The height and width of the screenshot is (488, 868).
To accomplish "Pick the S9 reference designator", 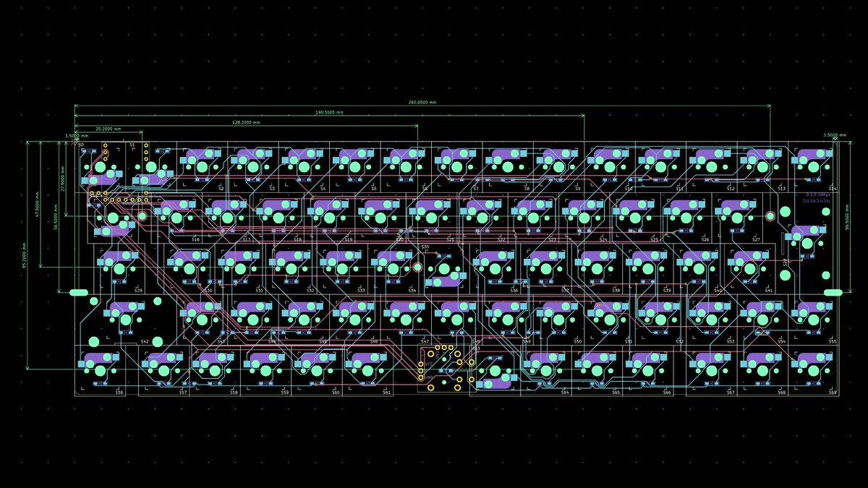I will pyautogui.click(x=578, y=188).
